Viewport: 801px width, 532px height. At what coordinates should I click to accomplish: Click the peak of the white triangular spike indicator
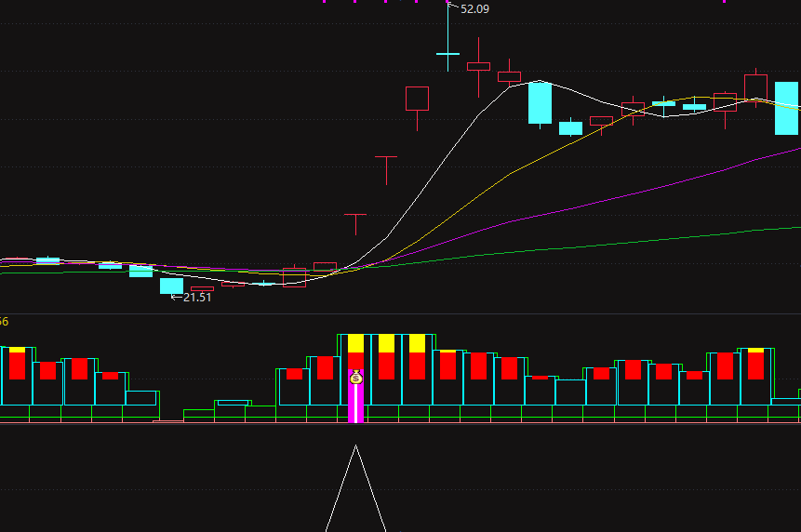[x=356, y=446]
